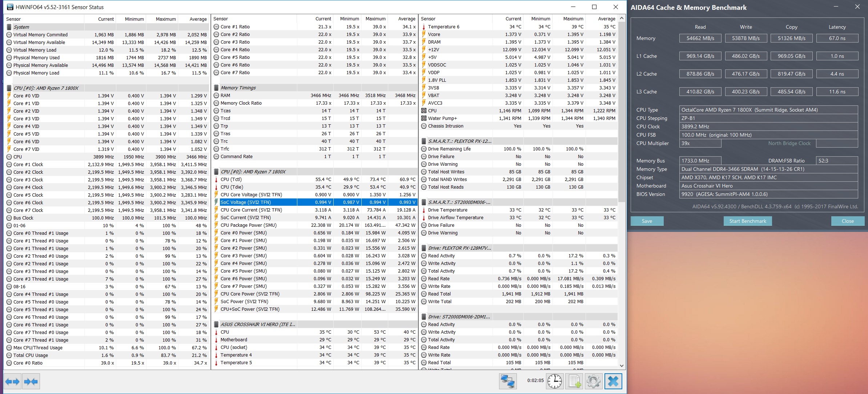Click the expand columns arrows icon

[12, 382]
